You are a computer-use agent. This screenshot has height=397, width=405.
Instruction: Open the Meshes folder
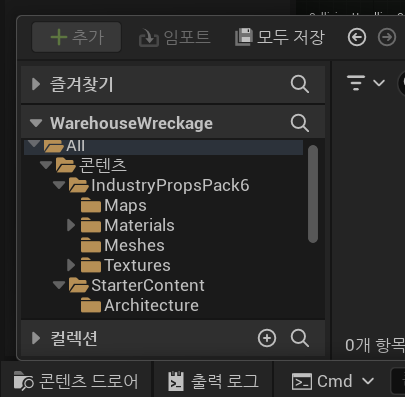tap(123, 245)
